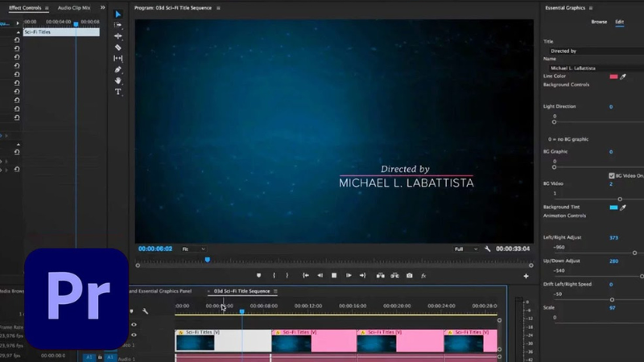Screen dimensions: 644x362
Task: Open the Full playback resolution dropdown
Action: click(x=466, y=249)
